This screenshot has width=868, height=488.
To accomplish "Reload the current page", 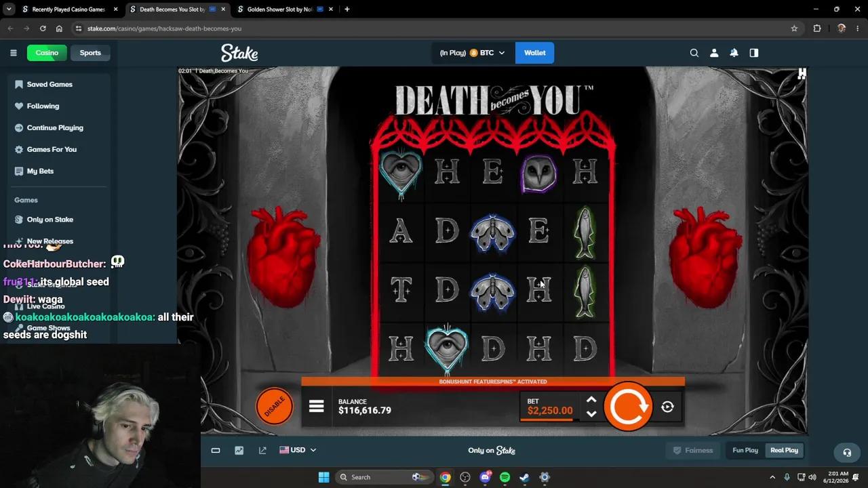I will 43,28.
